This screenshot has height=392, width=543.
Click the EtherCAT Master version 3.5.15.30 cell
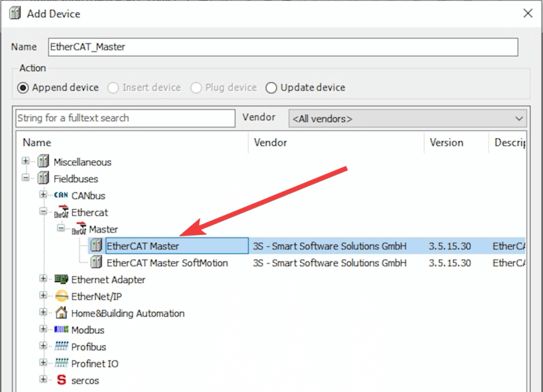click(450, 246)
